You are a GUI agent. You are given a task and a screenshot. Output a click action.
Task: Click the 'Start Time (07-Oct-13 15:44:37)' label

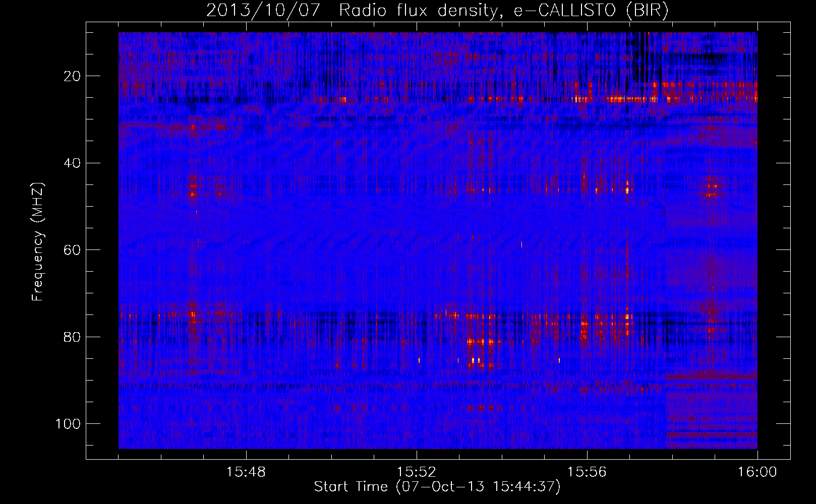click(437, 487)
